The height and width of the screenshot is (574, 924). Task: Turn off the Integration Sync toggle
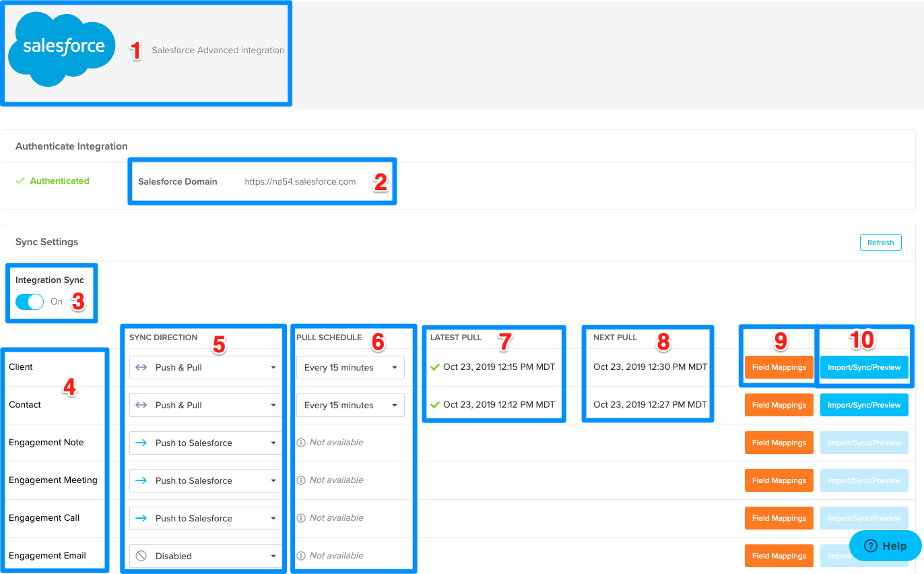(30, 301)
